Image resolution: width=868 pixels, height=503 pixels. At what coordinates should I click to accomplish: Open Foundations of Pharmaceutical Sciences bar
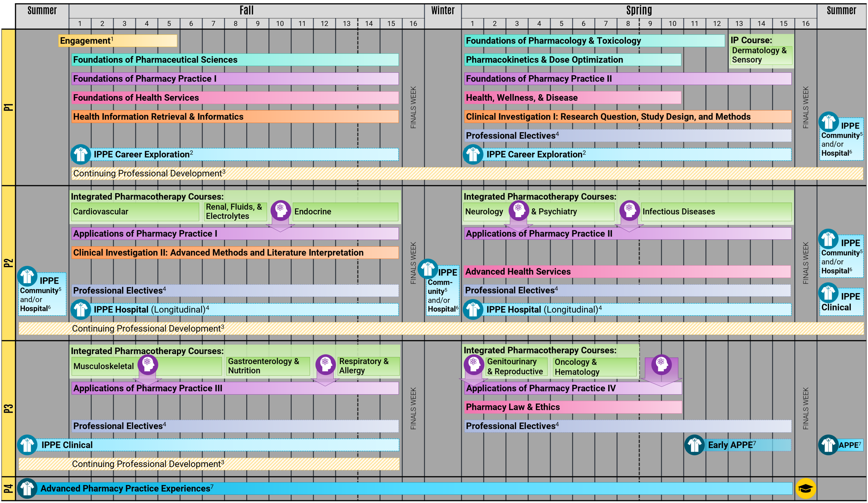pyautogui.click(x=235, y=60)
